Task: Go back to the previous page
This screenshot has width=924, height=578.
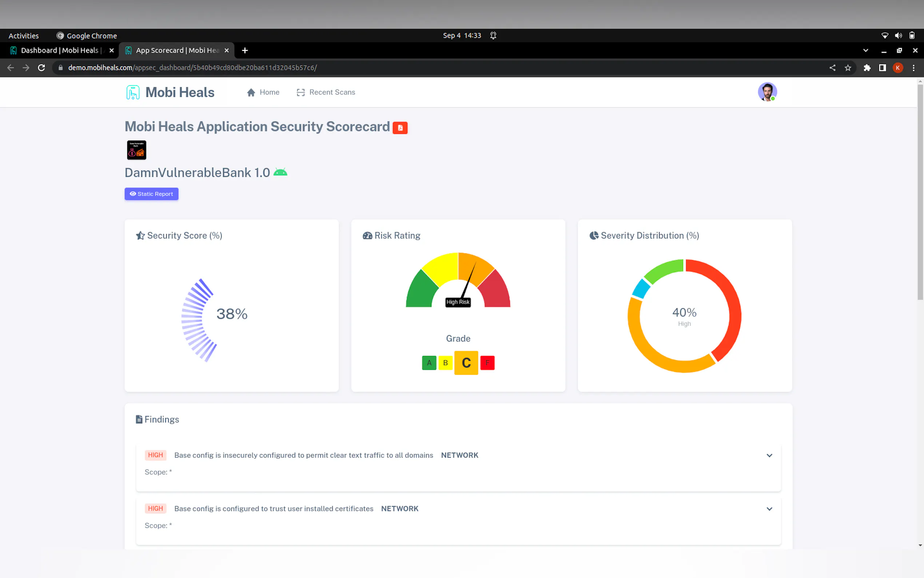Action: pyautogui.click(x=11, y=68)
